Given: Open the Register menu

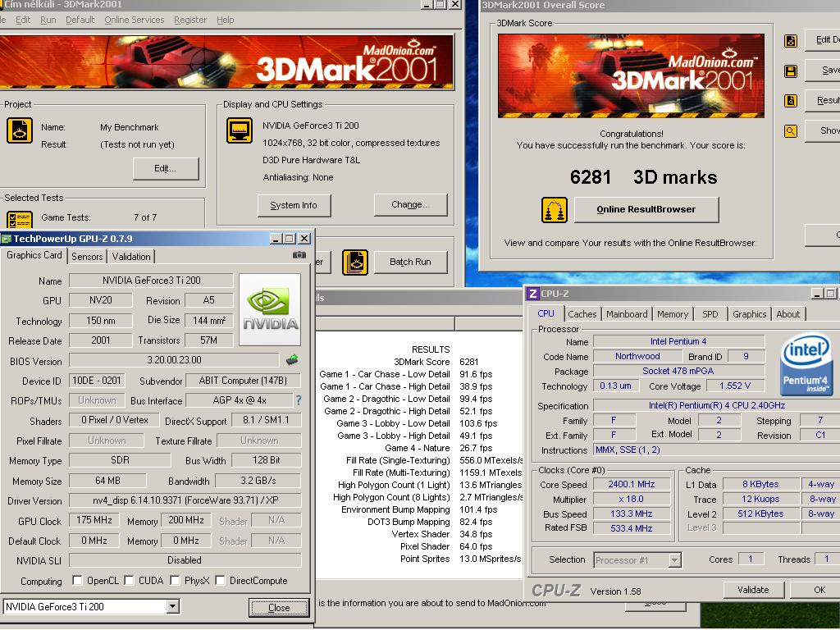Looking at the screenshot, I should (190, 20).
